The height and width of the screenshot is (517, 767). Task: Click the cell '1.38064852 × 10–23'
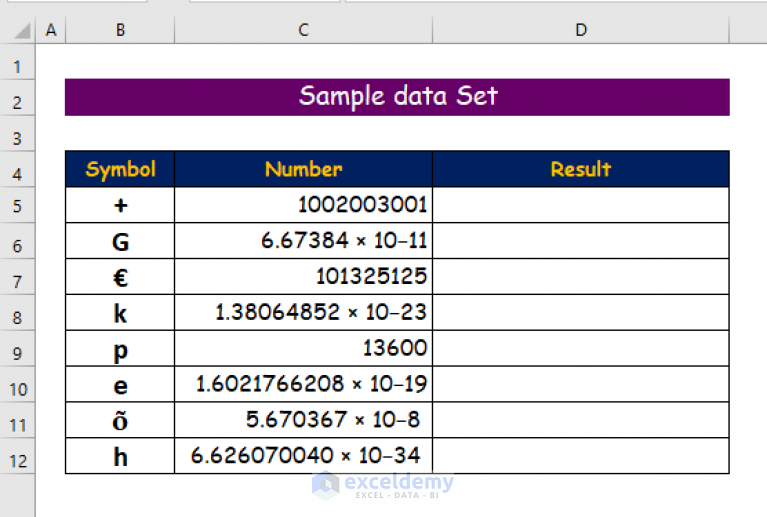(303, 312)
